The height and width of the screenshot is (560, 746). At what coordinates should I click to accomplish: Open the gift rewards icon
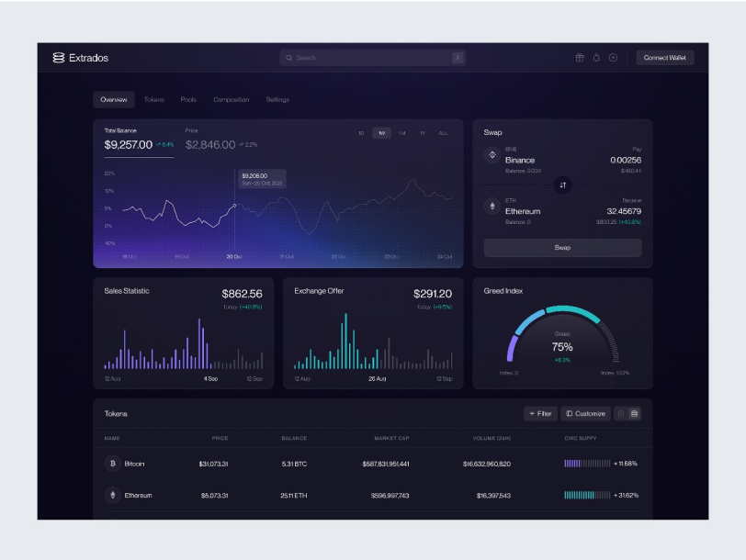click(x=581, y=57)
